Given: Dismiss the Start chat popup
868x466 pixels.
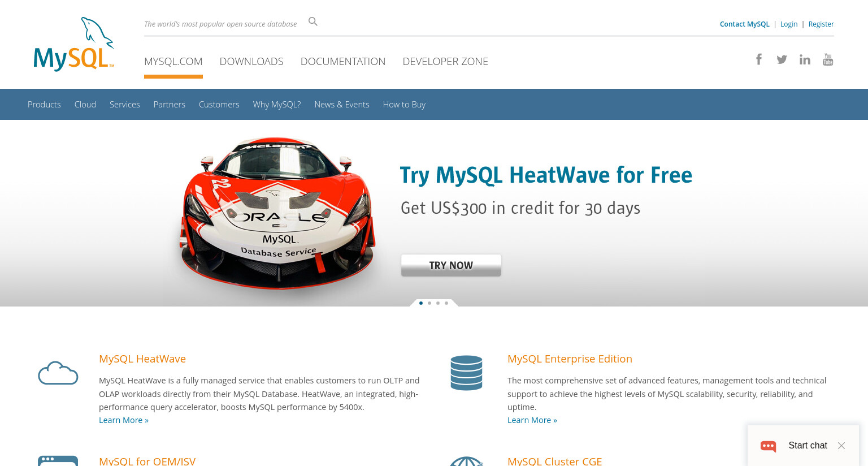Looking at the screenshot, I should click(841, 446).
